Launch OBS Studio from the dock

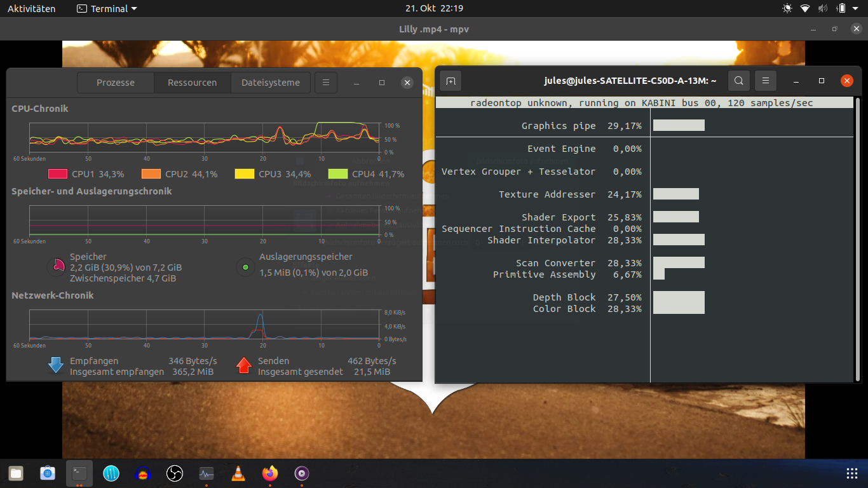[175, 473]
